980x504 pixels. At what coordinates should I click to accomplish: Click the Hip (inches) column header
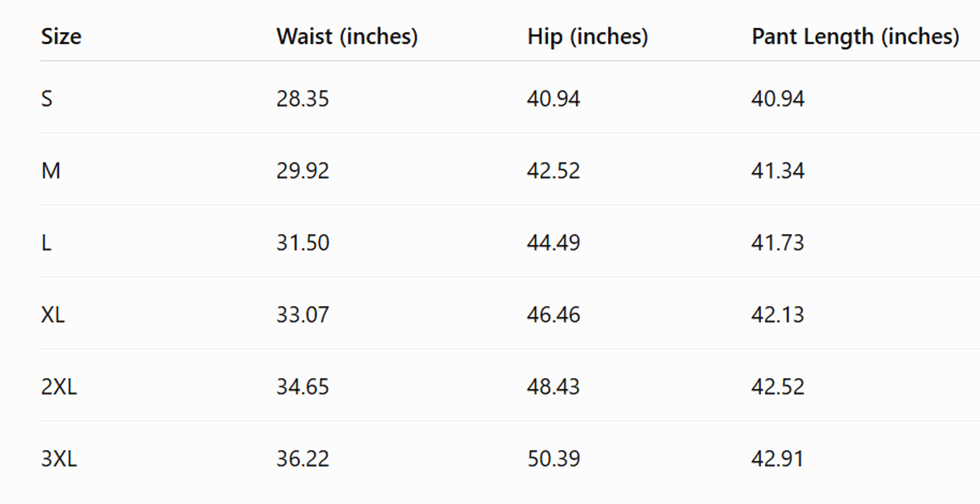pyautogui.click(x=587, y=37)
